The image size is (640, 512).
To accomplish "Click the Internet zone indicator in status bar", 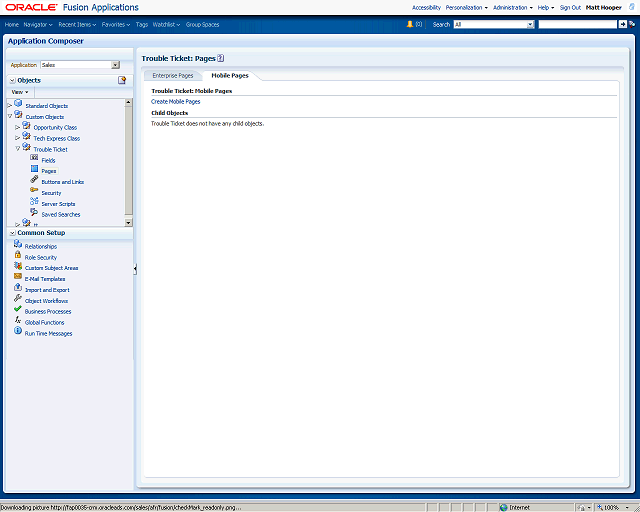I will click(515, 508).
